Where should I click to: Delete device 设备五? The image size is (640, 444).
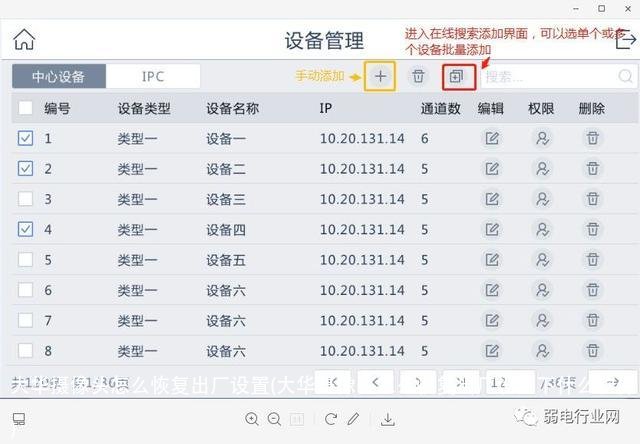(x=593, y=260)
